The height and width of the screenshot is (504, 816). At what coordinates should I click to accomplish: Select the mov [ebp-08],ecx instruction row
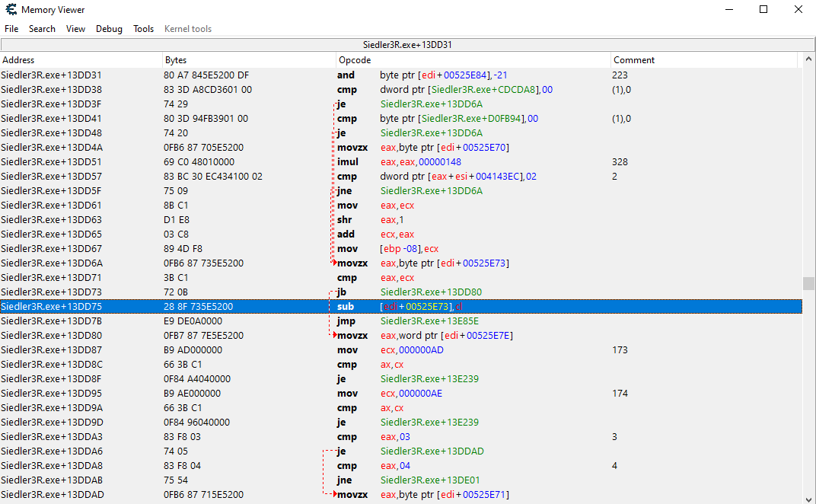click(x=400, y=249)
